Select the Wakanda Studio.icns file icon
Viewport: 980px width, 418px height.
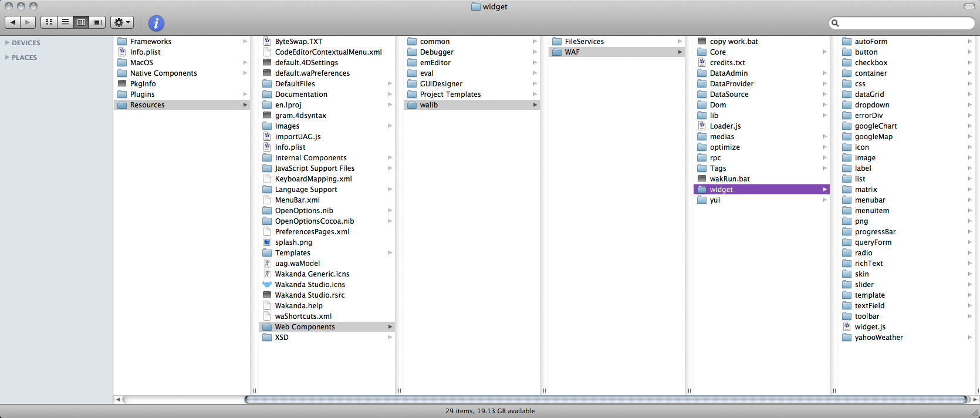pyautogui.click(x=267, y=285)
